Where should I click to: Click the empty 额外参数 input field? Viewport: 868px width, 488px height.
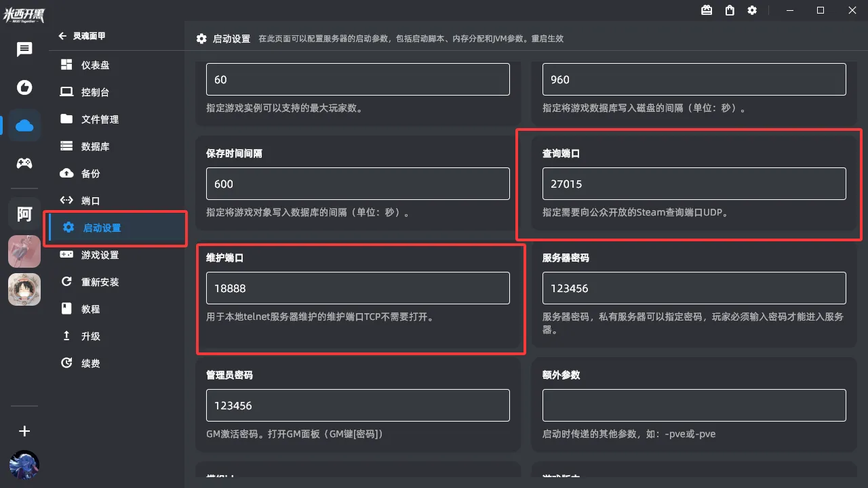(694, 405)
